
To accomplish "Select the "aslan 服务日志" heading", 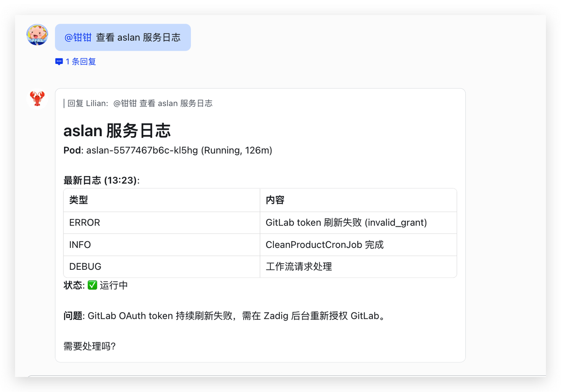I will tap(117, 131).
